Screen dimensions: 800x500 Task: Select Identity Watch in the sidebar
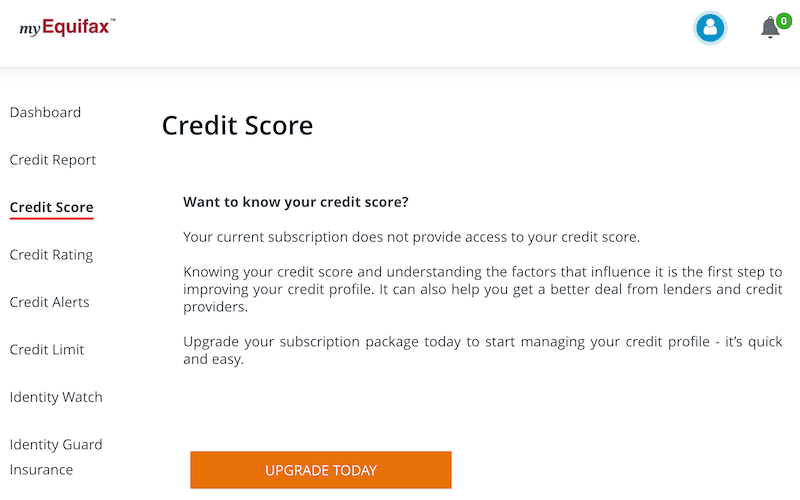click(x=56, y=397)
